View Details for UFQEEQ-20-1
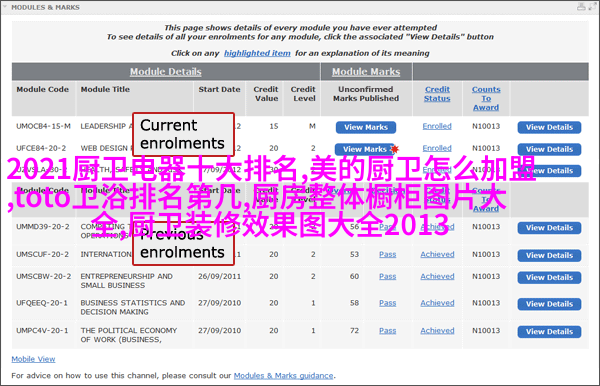The image size is (600, 386). (x=549, y=304)
